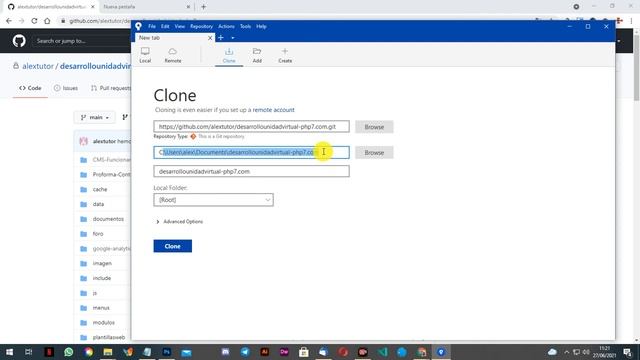Open WhatsApp from the taskbar

tap(69, 352)
